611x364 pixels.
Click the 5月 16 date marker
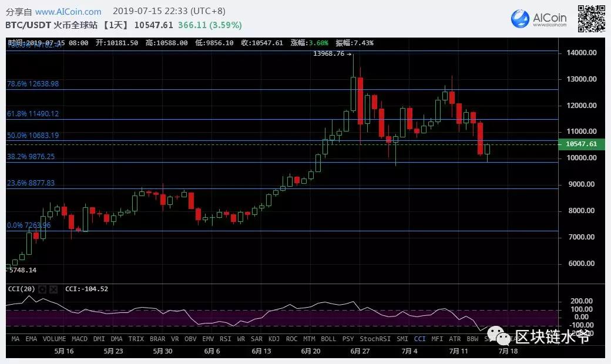pos(64,351)
